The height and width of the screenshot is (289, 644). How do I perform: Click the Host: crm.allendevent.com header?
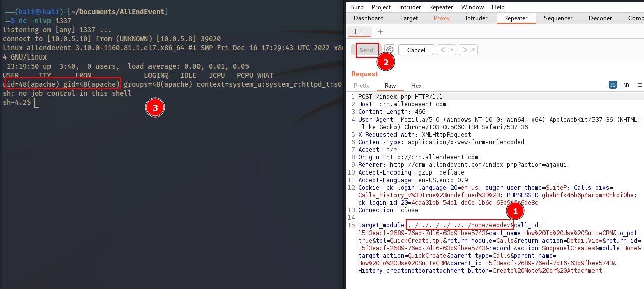402,104
